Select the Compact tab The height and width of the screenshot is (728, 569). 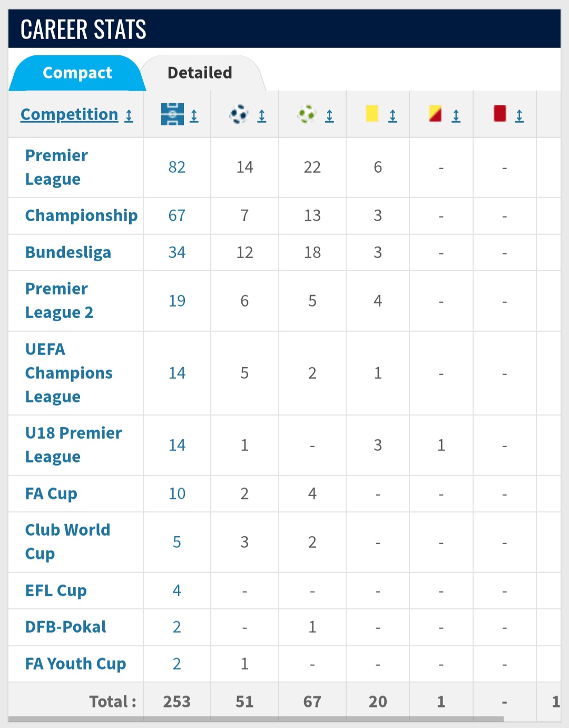tap(77, 73)
